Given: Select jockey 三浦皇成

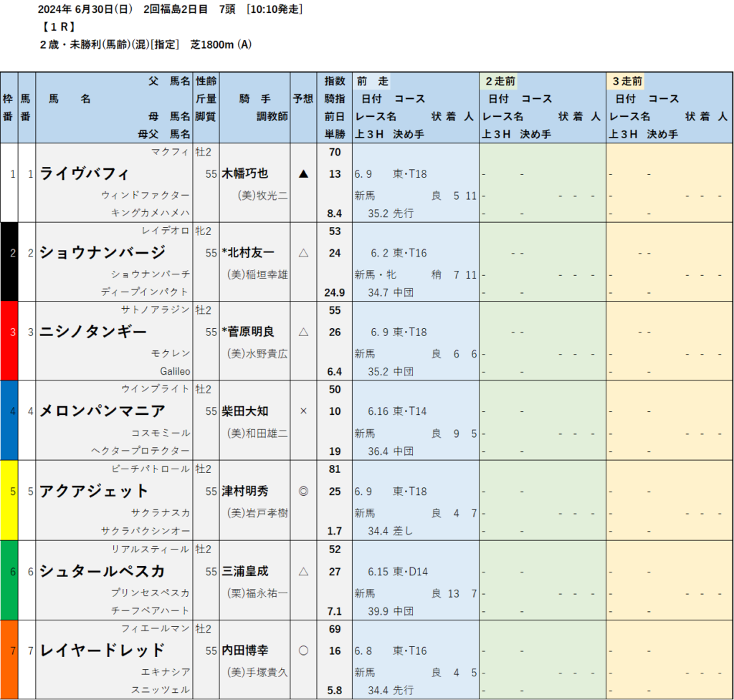Looking at the screenshot, I should [245, 571].
